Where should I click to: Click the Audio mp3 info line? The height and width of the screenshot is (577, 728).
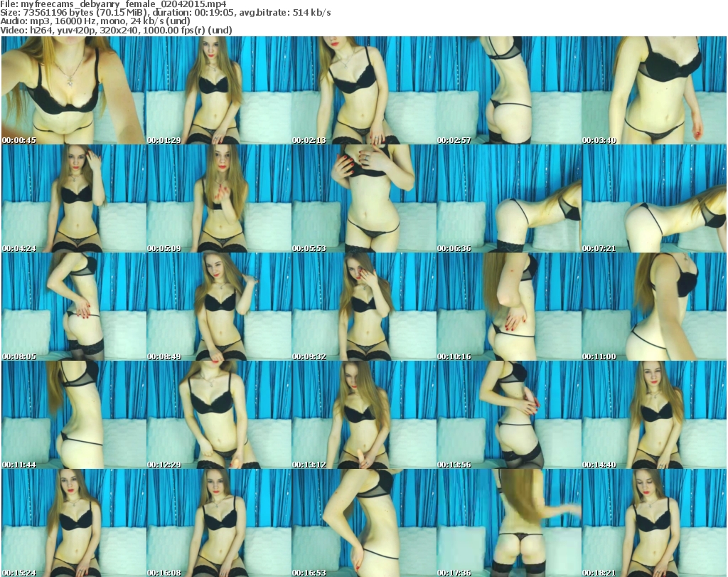coord(100,21)
